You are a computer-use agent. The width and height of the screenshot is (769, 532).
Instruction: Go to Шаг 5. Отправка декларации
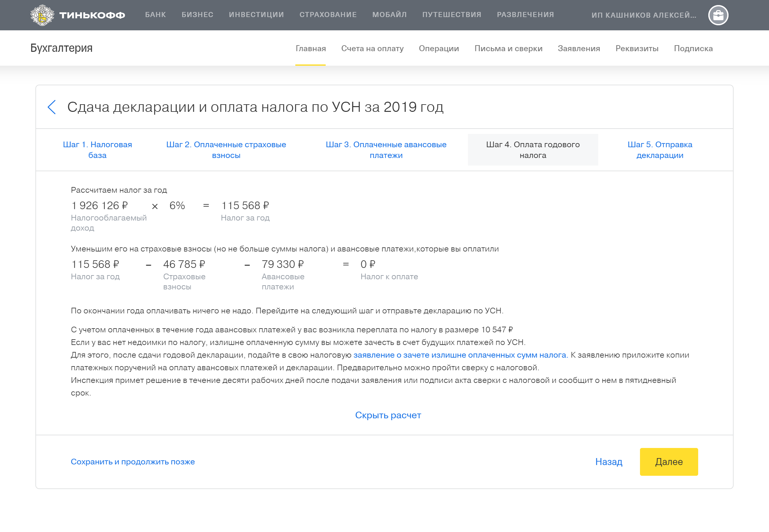[660, 150]
